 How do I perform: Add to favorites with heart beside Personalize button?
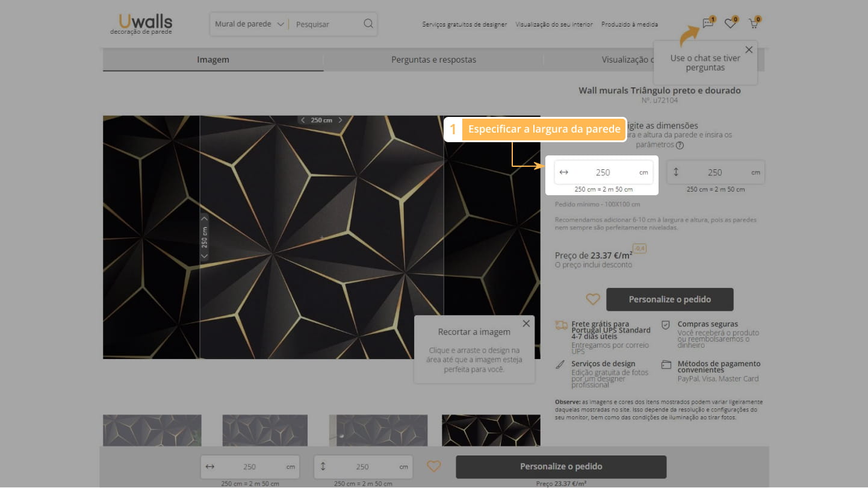tap(593, 299)
